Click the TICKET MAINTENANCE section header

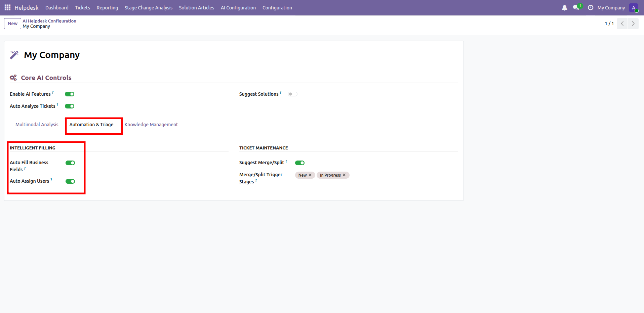264,148
